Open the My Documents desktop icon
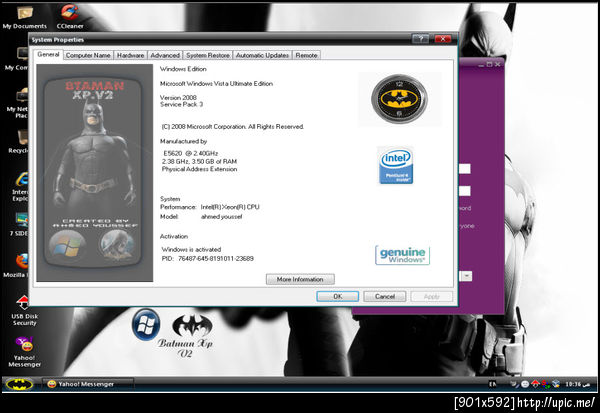The width and height of the screenshot is (600, 413). (x=24, y=16)
